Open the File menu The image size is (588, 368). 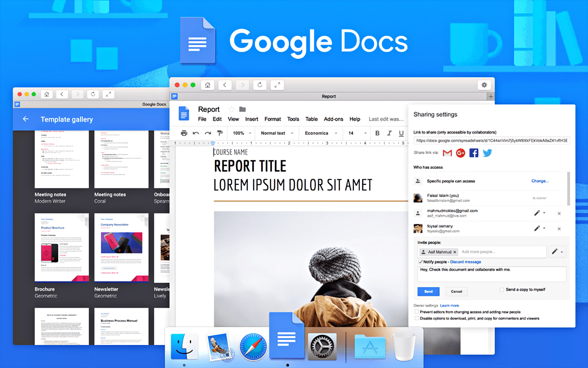click(x=202, y=119)
